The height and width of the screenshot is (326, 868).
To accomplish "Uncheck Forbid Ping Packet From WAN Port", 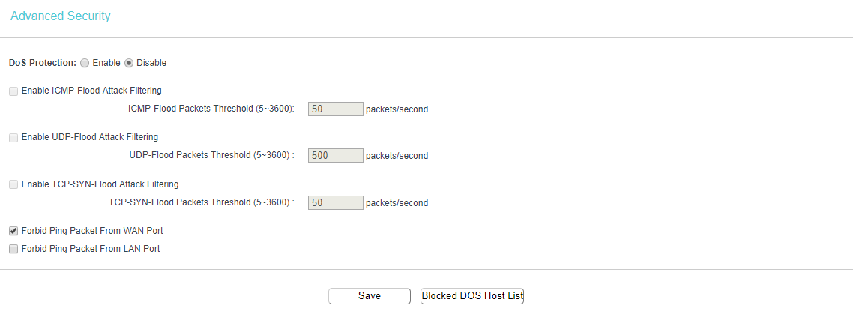I will 13,231.
